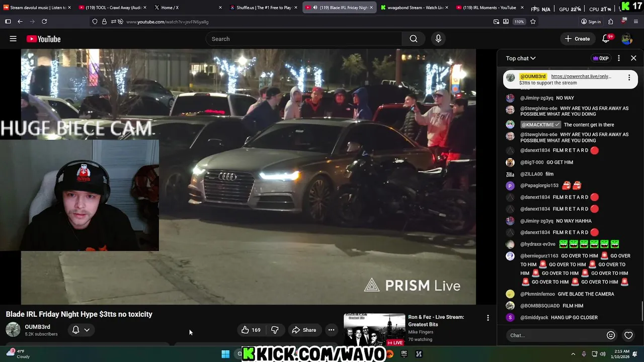
Task: Open the browser sidebar toggle icon
Action: (8, 22)
